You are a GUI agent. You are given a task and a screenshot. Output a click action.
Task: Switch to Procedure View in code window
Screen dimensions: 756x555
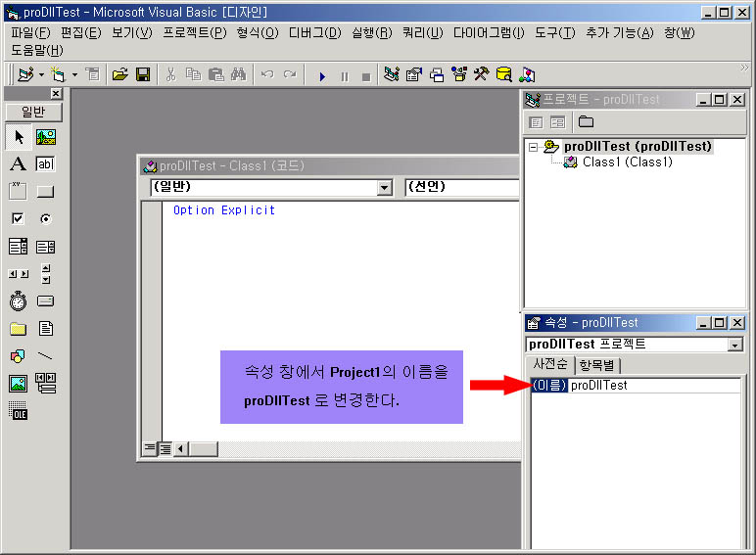[x=150, y=449]
